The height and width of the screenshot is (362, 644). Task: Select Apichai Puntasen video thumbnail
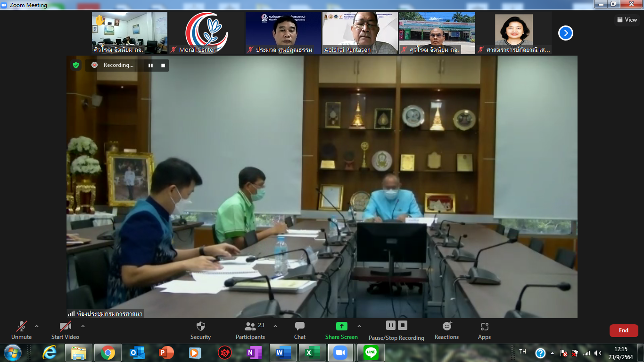360,33
